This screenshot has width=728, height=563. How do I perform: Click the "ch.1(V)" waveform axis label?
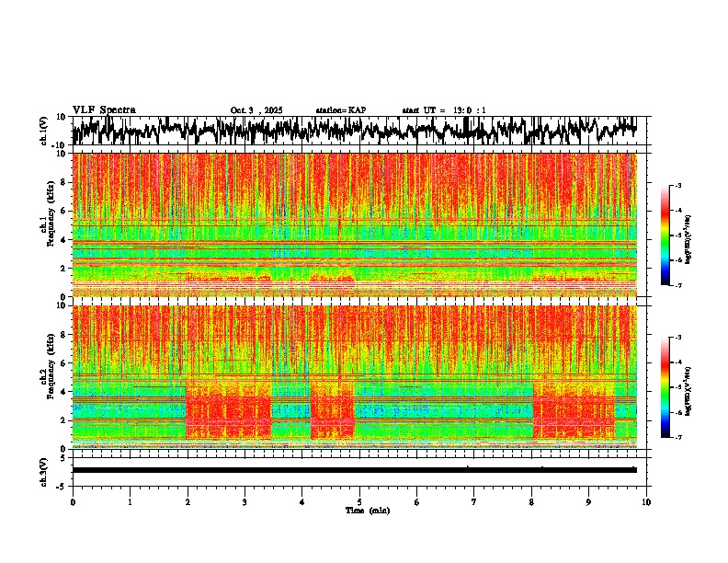pos(44,131)
